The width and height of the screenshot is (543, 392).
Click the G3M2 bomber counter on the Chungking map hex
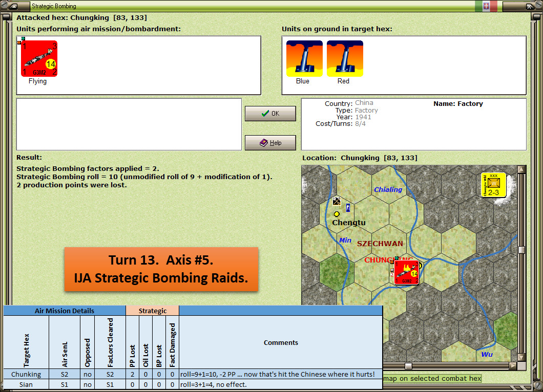pyautogui.click(x=407, y=272)
